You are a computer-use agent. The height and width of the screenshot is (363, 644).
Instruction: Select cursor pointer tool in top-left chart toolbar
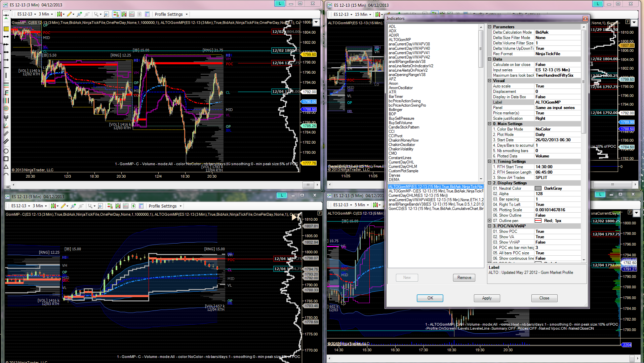pyautogui.click(x=97, y=14)
